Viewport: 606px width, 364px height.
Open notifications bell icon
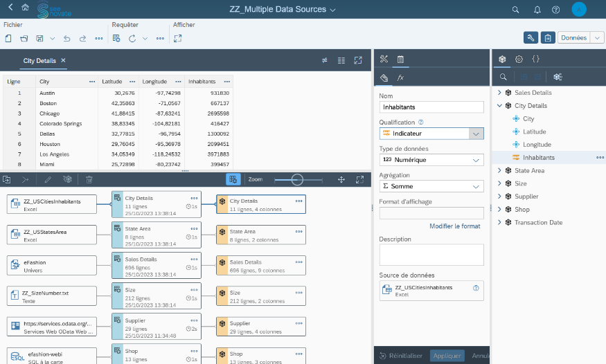pyautogui.click(x=537, y=10)
